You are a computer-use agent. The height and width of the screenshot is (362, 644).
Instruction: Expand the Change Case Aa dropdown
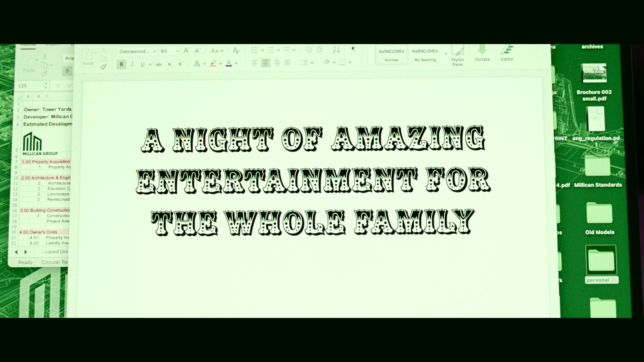(x=222, y=51)
